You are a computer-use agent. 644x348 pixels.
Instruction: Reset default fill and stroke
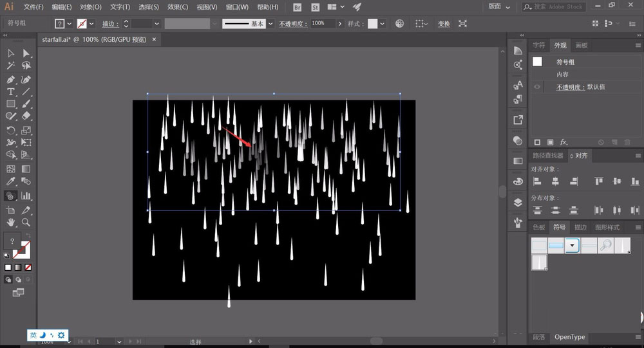[6, 255]
